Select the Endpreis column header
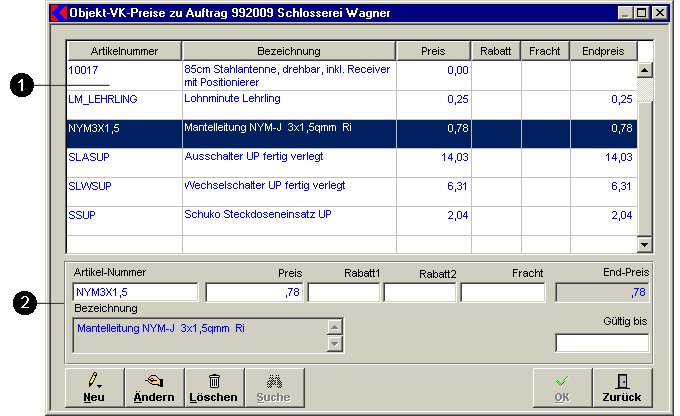The width and height of the screenshot is (680, 416). point(602,50)
